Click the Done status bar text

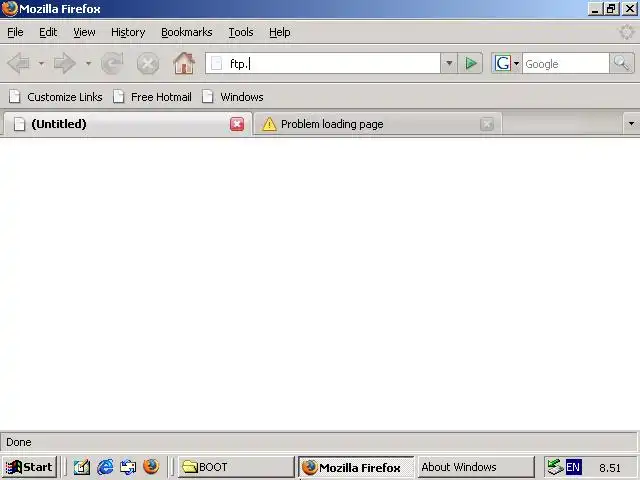click(x=19, y=442)
